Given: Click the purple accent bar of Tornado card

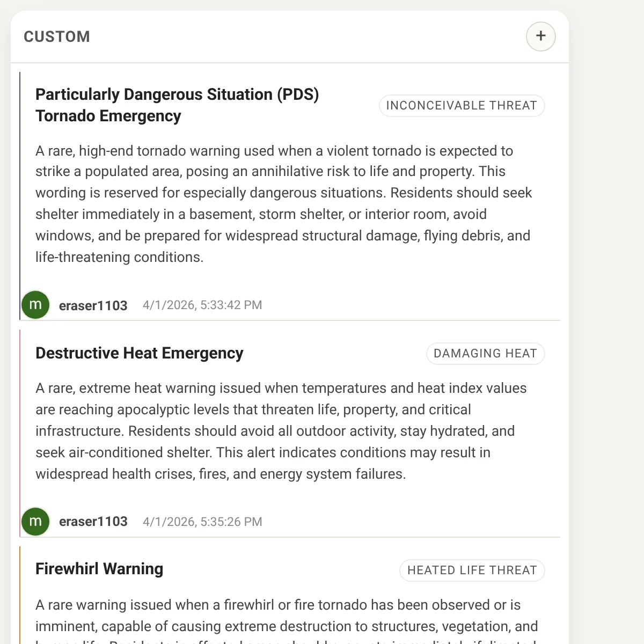Looking at the screenshot, I should pyautogui.click(x=20, y=196).
